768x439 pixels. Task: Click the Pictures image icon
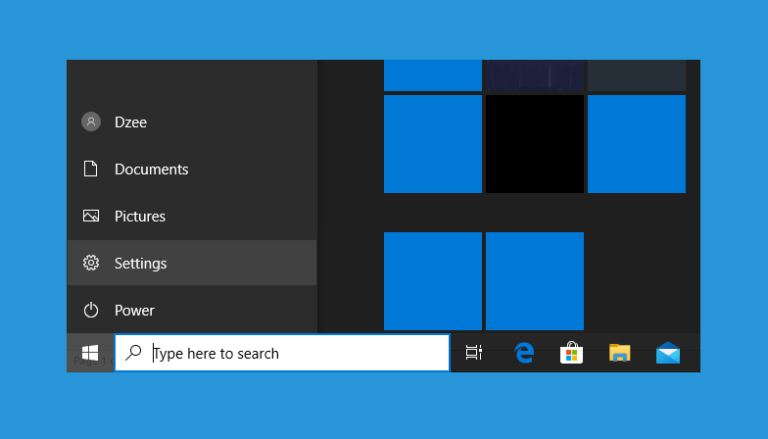pos(91,216)
